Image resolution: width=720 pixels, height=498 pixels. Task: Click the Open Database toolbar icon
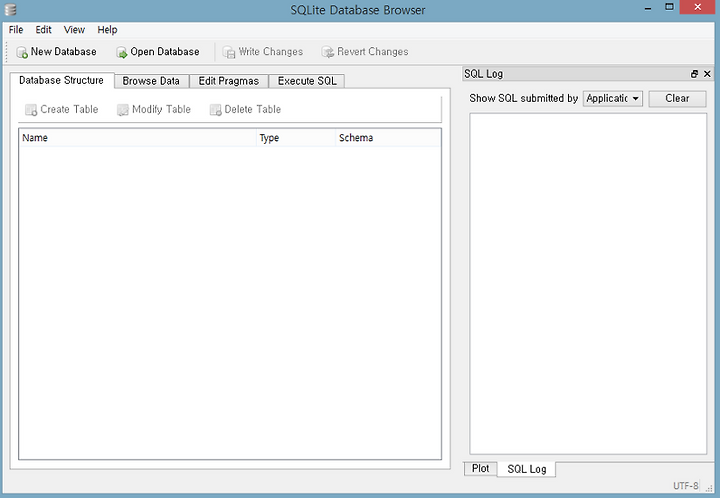point(122,52)
